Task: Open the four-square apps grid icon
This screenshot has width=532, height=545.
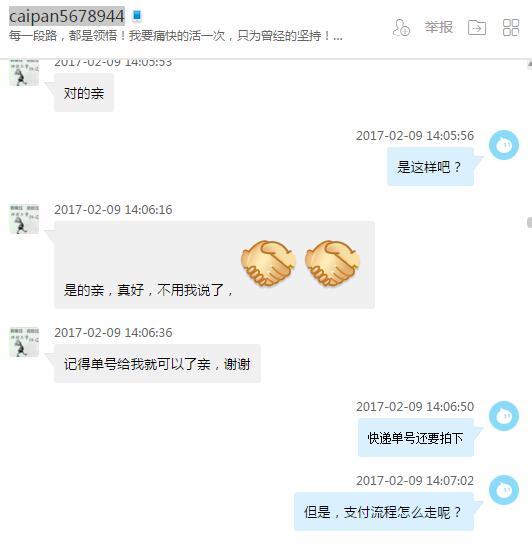Action: (x=511, y=27)
